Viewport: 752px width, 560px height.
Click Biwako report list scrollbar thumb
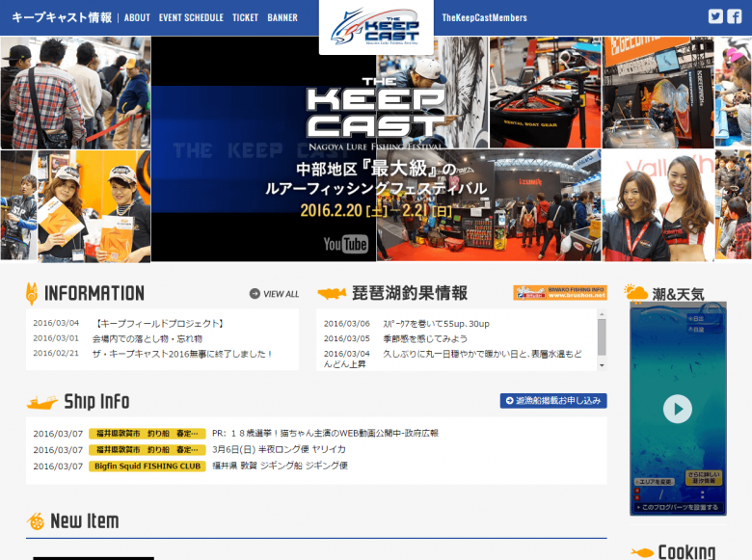[602, 337]
